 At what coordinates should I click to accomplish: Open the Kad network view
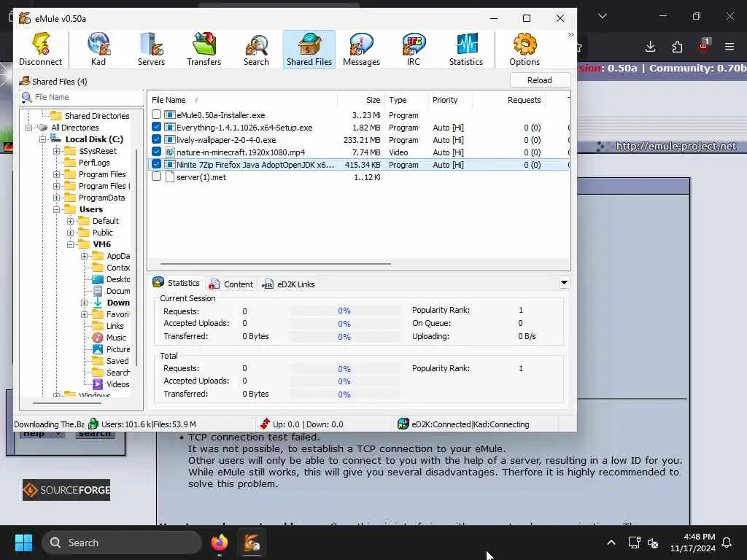click(x=98, y=49)
